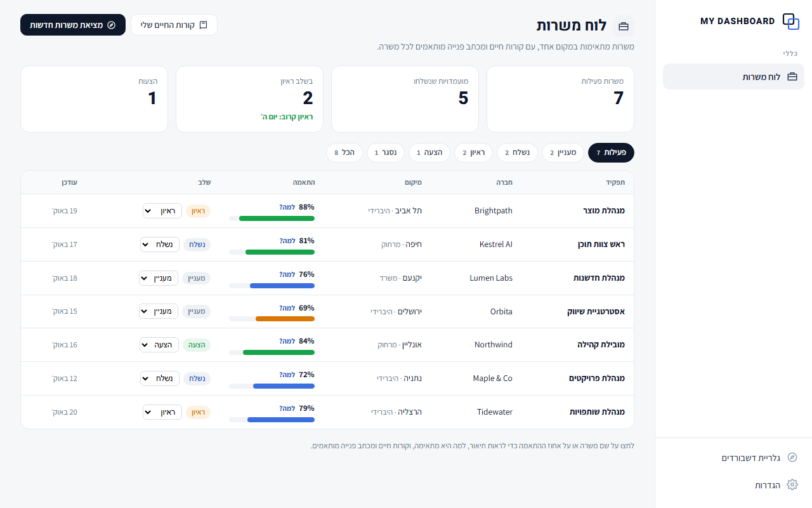Click the בשלב ראיון summary card
This screenshot has width=812, height=508.
point(249,99)
